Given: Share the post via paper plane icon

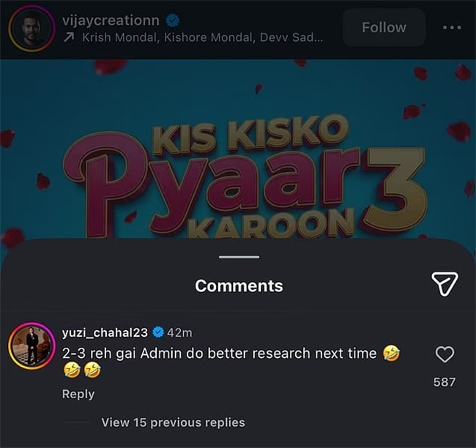Looking at the screenshot, I should point(444,284).
